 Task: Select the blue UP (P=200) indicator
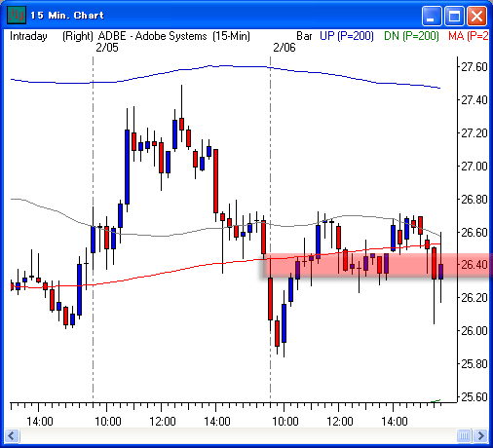click(x=347, y=36)
